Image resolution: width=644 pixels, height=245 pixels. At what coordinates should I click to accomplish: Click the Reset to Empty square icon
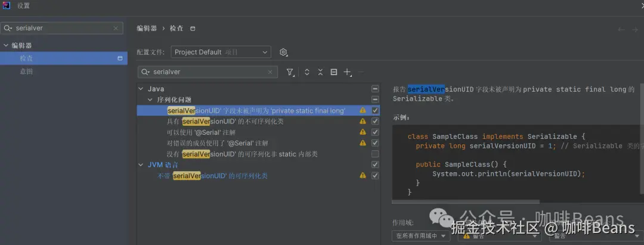334,72
